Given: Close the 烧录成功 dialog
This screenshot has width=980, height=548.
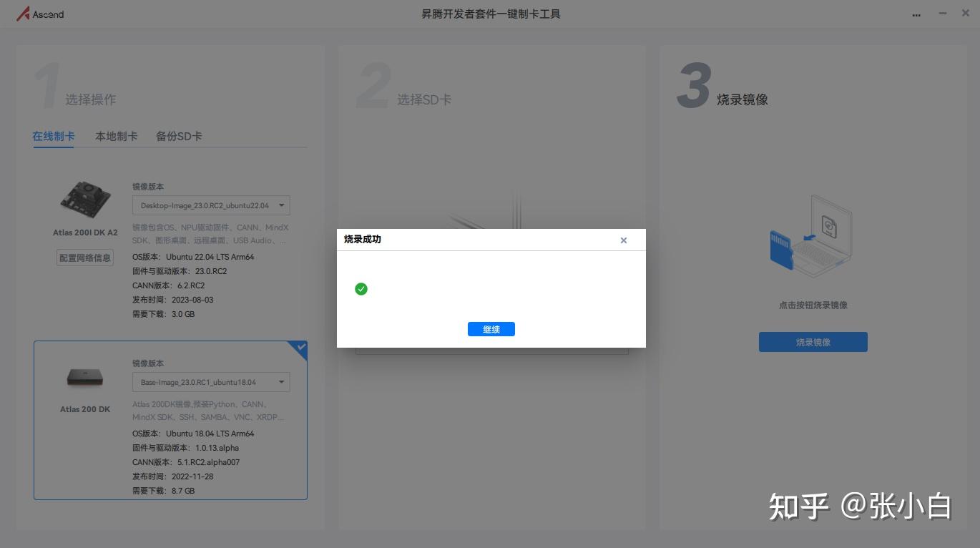Looking at the screenshot, I should (x=623, y=240).
